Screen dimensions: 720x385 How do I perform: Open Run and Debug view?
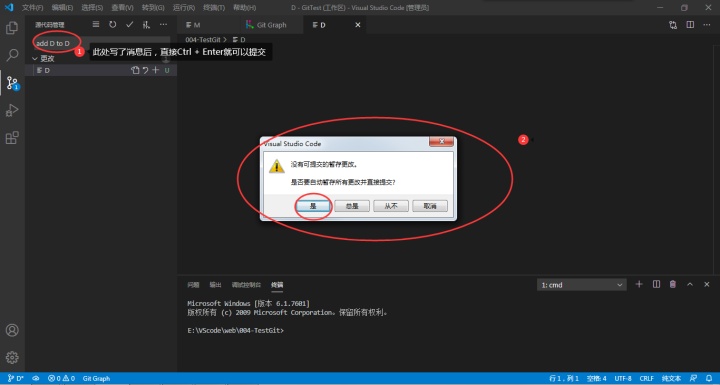pos(12,110)
